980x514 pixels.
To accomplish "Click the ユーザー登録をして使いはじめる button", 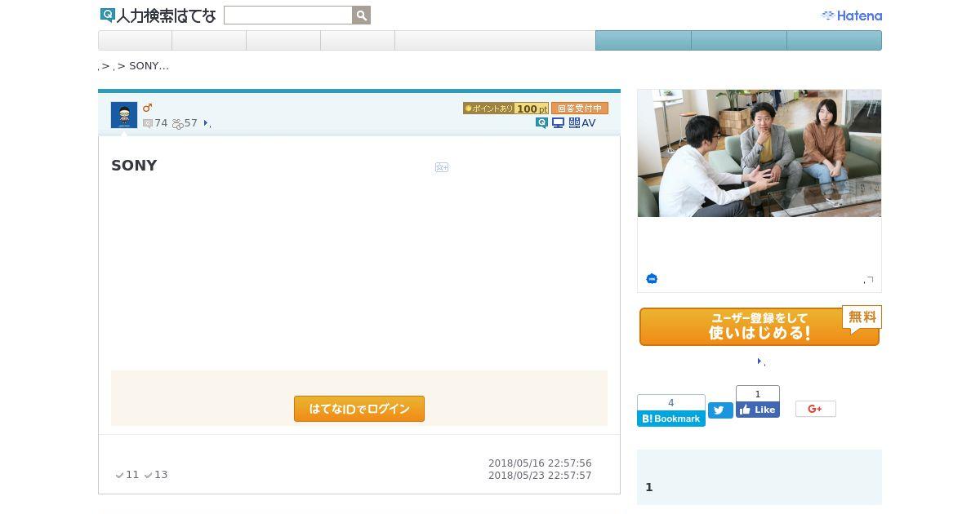I will click(x=759, y=326).
